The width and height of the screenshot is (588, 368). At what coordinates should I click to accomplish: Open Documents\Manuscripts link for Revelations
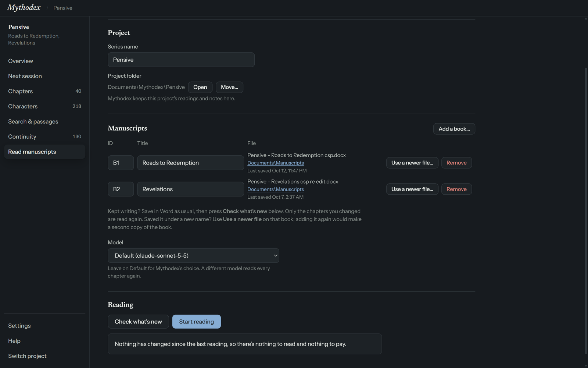pos(276,190)
